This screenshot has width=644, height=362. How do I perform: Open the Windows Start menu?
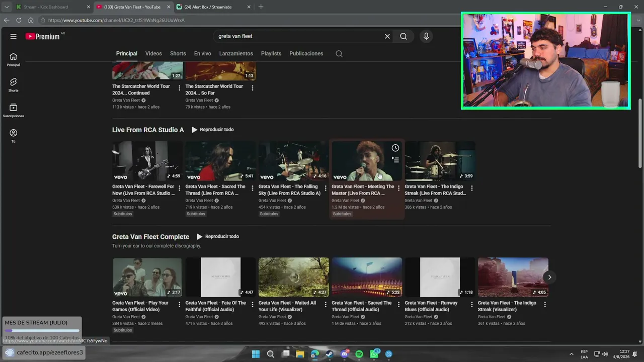point(256,354)
